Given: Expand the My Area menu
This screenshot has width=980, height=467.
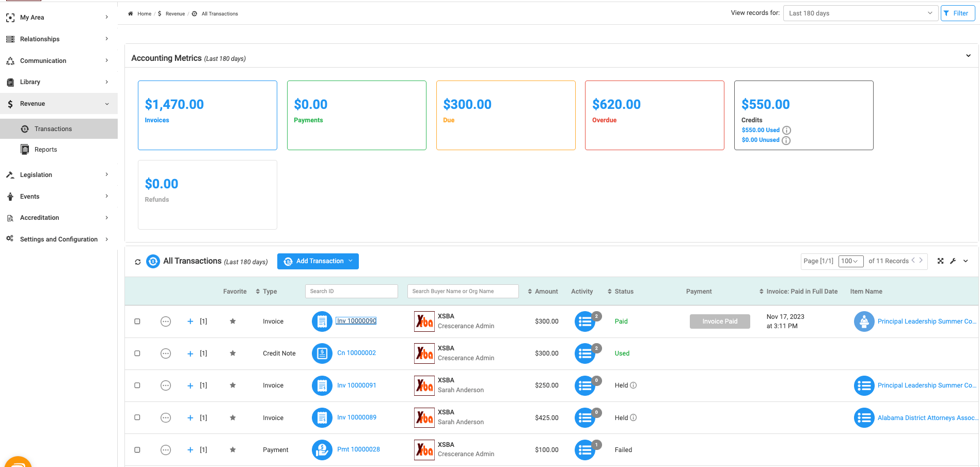Looking at the screenshot, I should pos(59,18).
